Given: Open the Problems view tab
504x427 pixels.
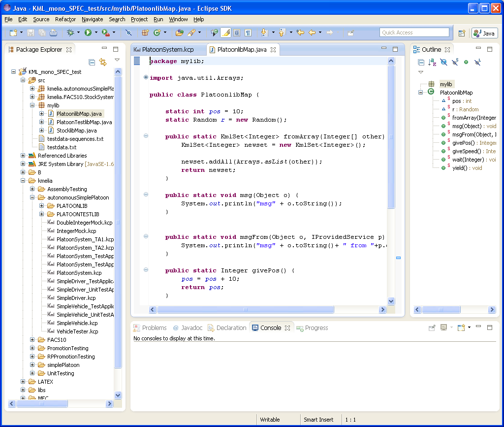Looking at the screenshot, I should pos(154,328).
